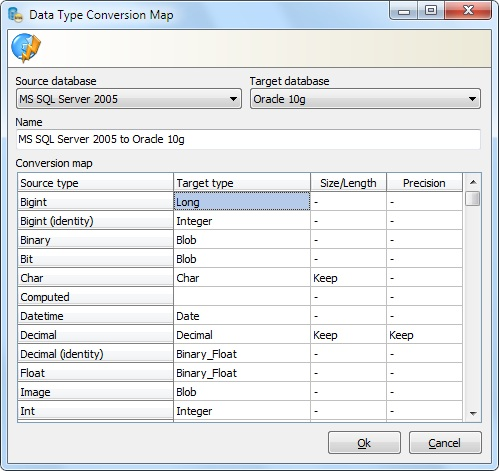This screenshot has width=499, height=471.
Task: Select the Bit source type row
Action: tap(96, 258)
